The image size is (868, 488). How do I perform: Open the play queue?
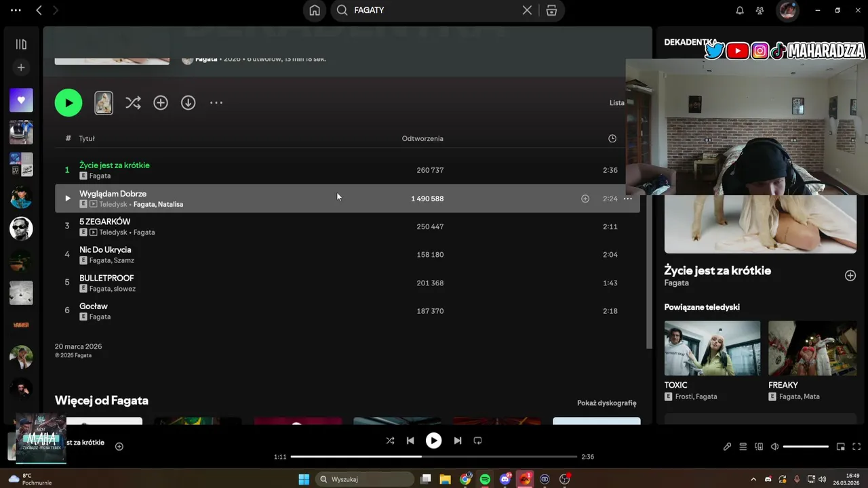tap(743, 447)
